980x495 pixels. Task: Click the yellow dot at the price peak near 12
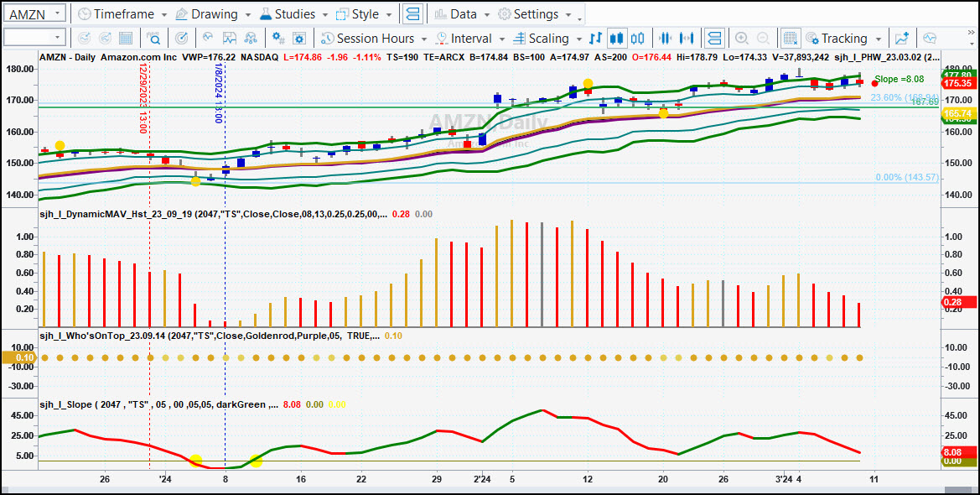pos(588,83)
